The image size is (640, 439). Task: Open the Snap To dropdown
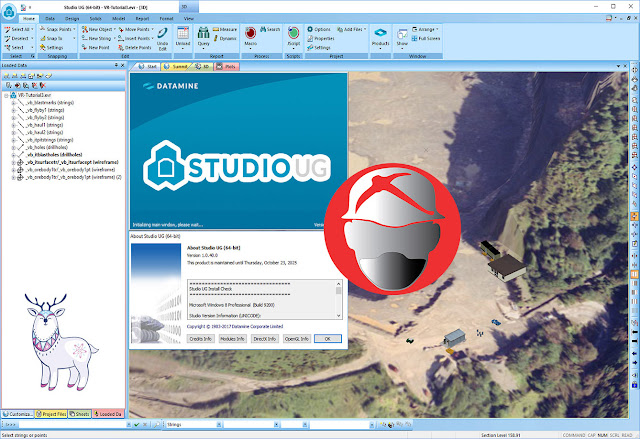click(x=74, y=38)
